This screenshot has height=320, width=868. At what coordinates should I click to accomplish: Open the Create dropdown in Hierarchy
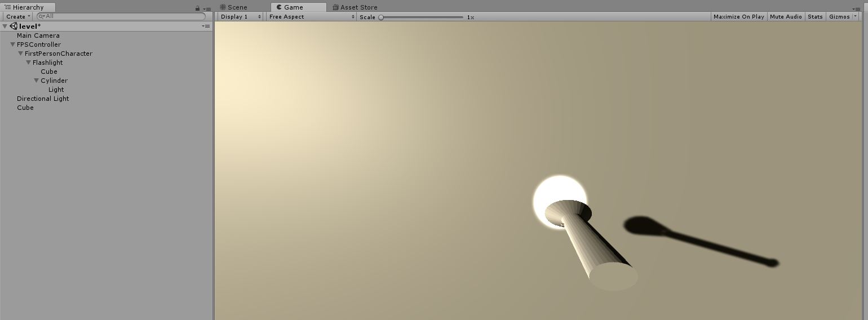(18, 17)
